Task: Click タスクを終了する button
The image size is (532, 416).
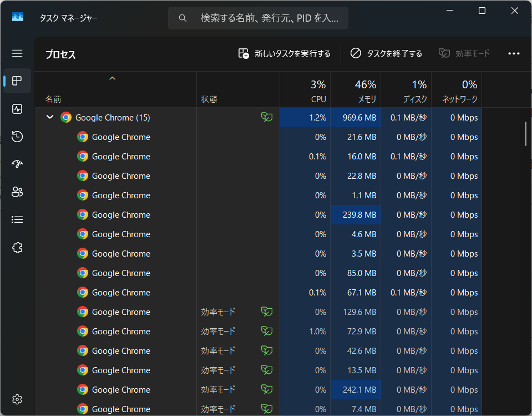Action: tap(386, 54)
